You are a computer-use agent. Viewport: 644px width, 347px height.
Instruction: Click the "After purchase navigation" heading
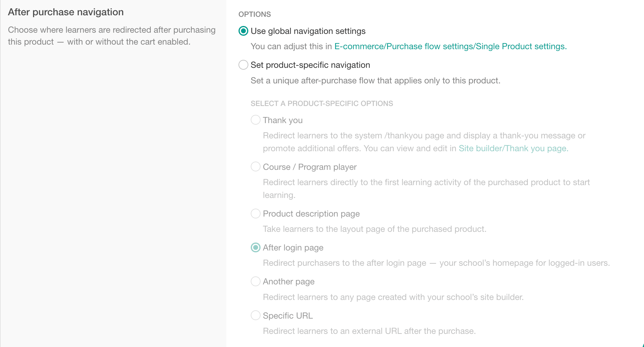[x=66, y=12]
